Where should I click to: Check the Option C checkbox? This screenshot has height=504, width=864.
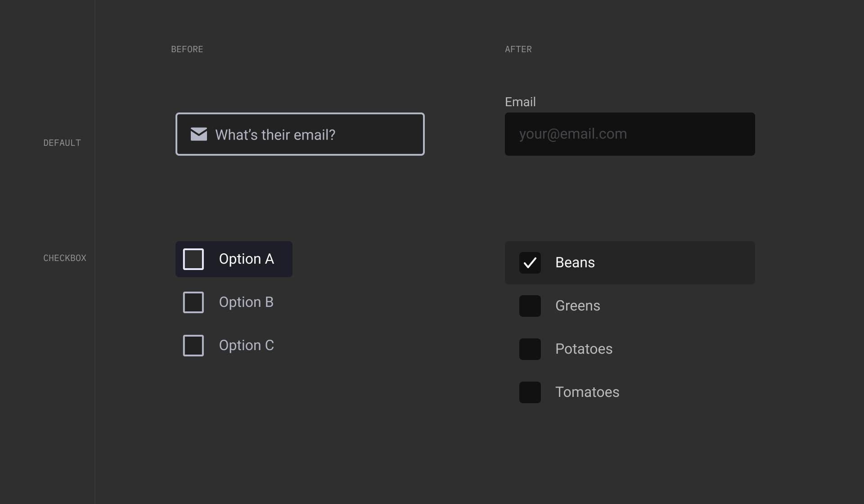pos(193,346)
